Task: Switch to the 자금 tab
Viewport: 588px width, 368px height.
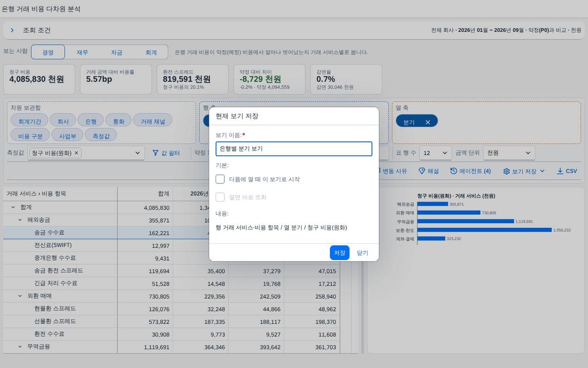Action: [117, 53]
